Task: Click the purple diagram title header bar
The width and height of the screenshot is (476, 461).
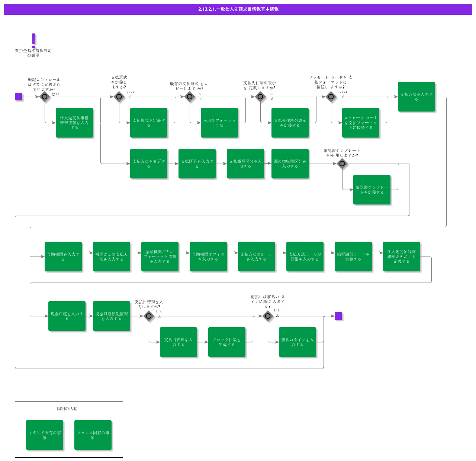Action: coord(238,9)
